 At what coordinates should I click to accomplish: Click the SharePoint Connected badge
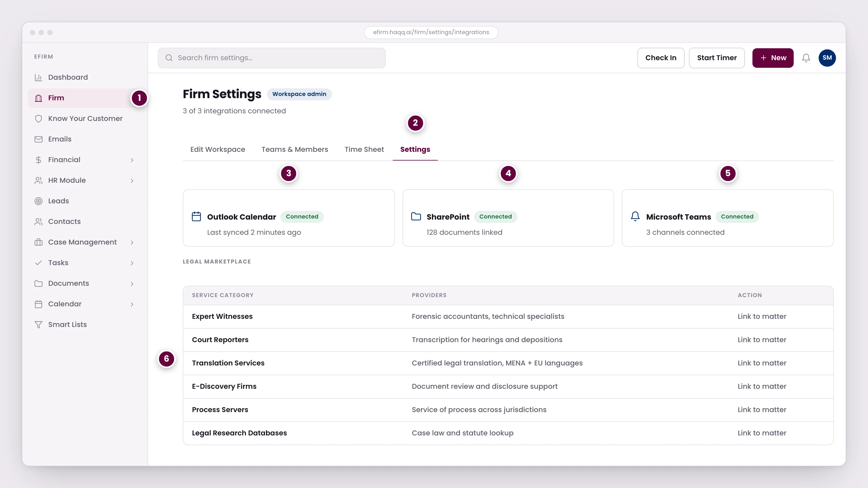496,217
